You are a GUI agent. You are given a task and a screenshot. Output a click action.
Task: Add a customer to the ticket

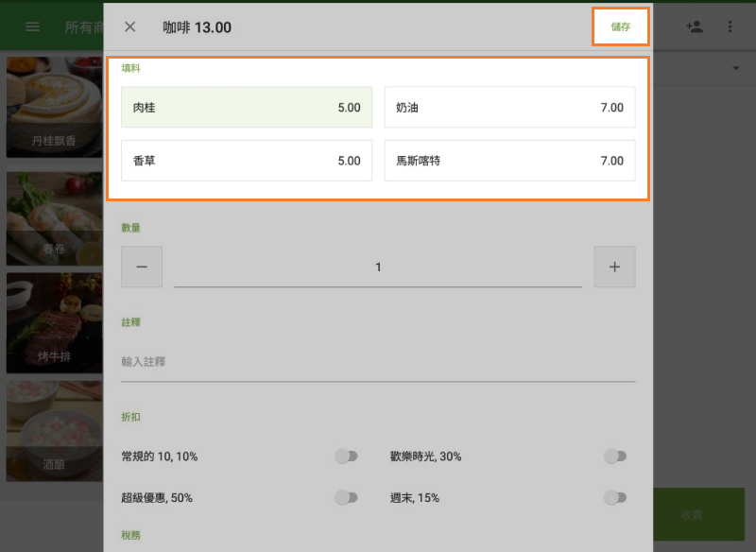click(695, 26)
